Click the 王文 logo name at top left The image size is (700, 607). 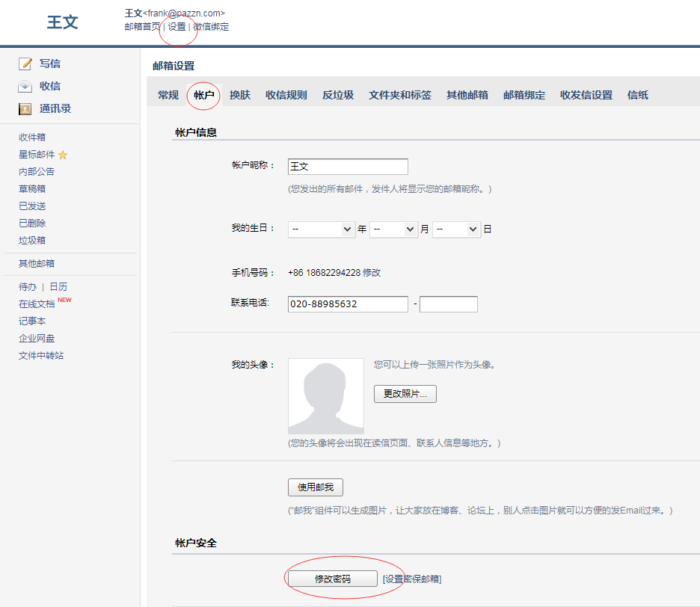coord(63,22)
